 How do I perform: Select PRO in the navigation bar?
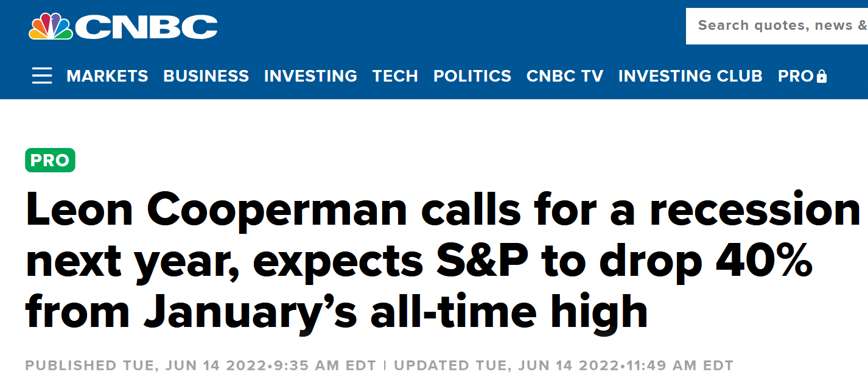click(x=795, y=76)
